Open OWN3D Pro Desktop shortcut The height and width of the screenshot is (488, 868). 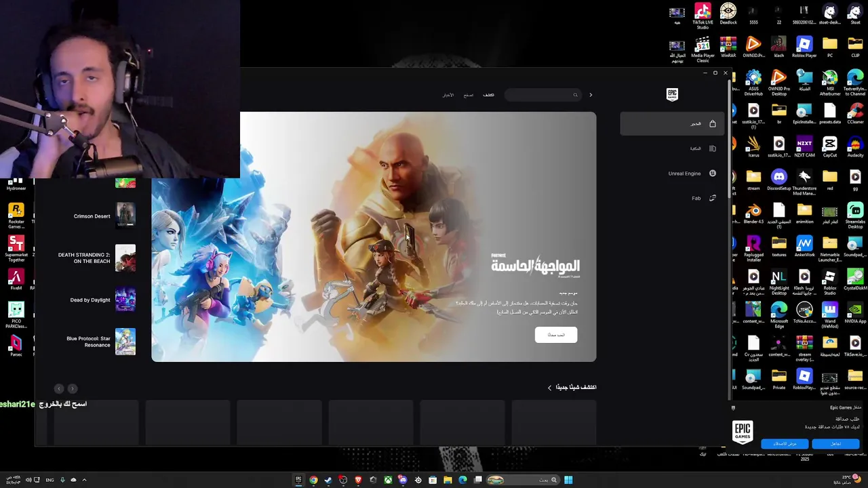[x=779, y=83]
